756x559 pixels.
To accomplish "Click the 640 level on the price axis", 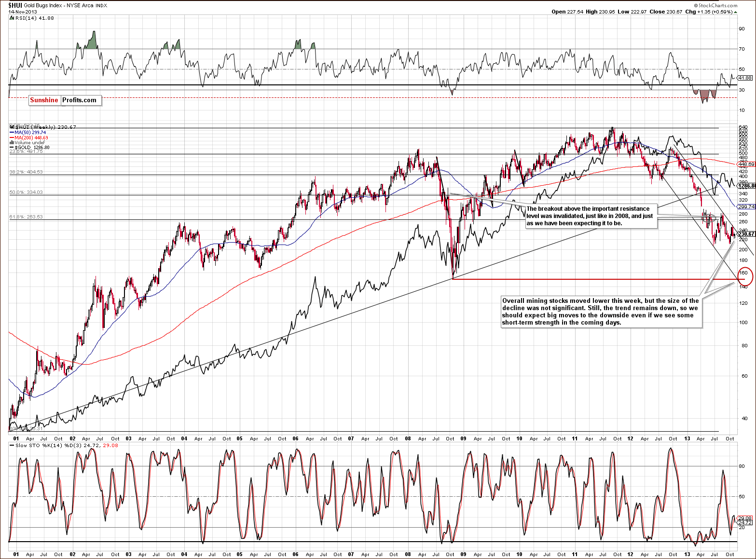I will pos(743,128).
